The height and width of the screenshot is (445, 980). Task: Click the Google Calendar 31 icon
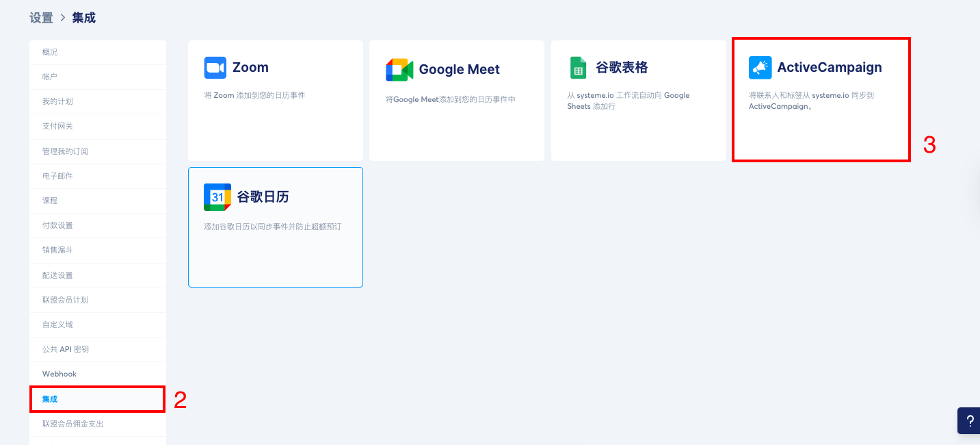click(x=217, y=197)
